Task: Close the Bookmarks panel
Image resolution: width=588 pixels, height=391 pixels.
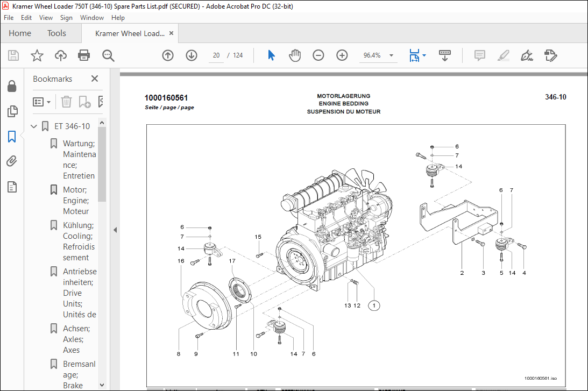Action: click(95, 79)
